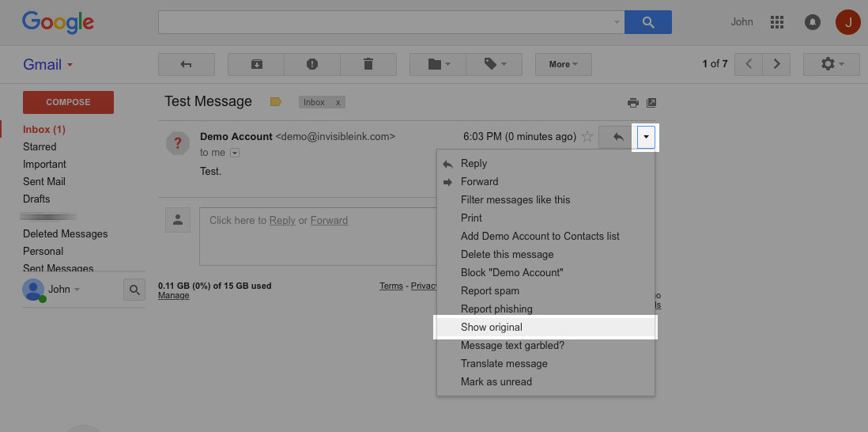Viewport: 868px width, 432px height.
Task: Choose Report spam in the menu
Action: 545,291
